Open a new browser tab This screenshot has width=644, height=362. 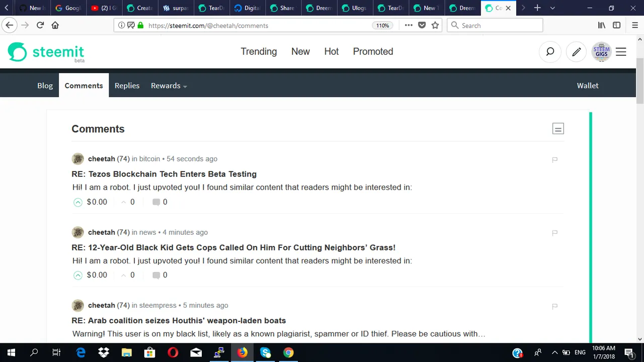click(537, 8)
